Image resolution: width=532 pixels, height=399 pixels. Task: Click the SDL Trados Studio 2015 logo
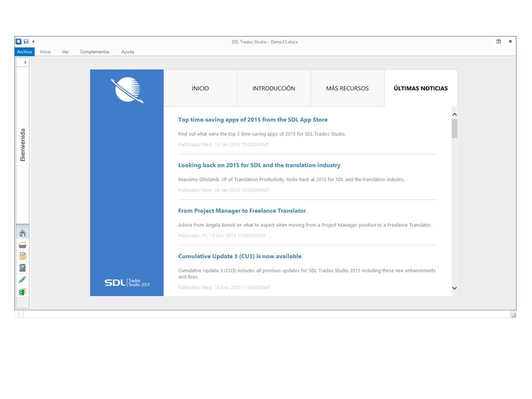pyautogui.click(x=127, y=282)
